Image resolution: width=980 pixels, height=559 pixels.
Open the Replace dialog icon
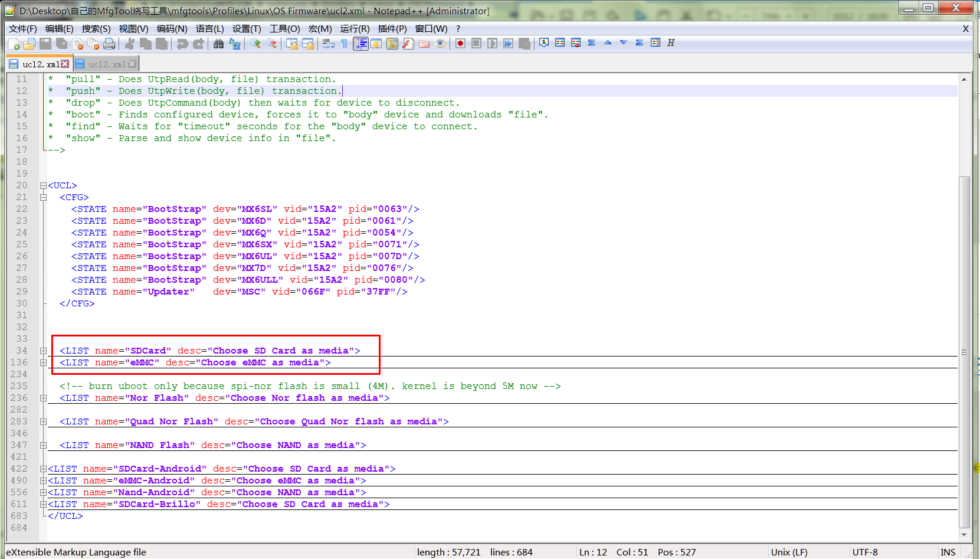235,43
